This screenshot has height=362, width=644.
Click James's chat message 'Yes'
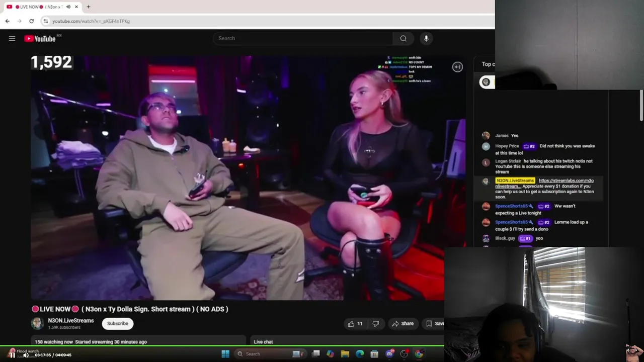(x=514, y=136)
